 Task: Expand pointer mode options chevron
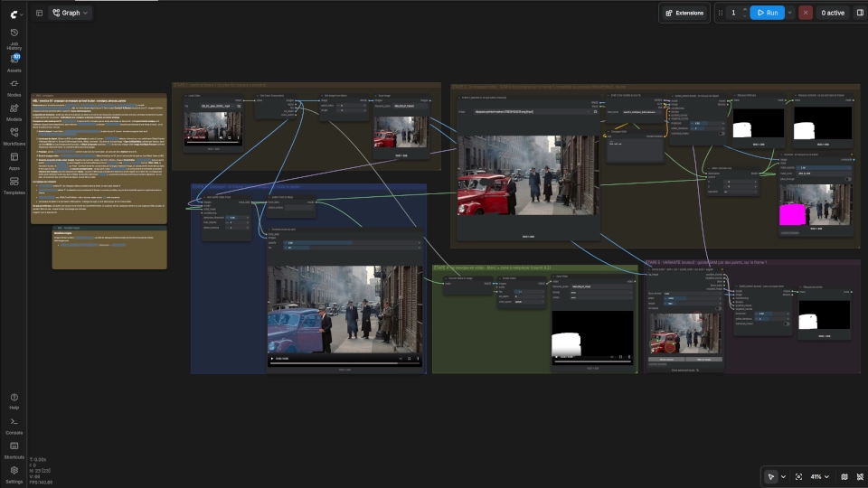point(783,476)
